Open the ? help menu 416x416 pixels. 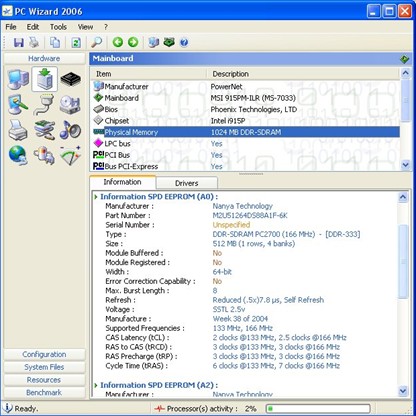(x=106, y=27)
